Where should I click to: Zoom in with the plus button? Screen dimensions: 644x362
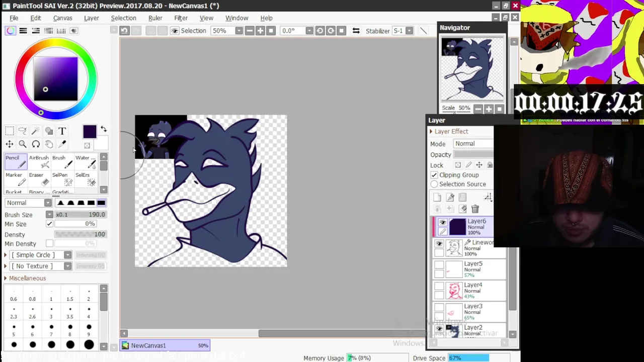pos(260,31)
